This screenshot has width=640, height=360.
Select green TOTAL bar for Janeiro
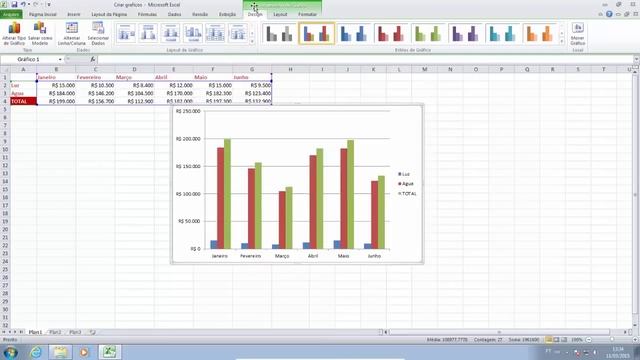point(227,194)
